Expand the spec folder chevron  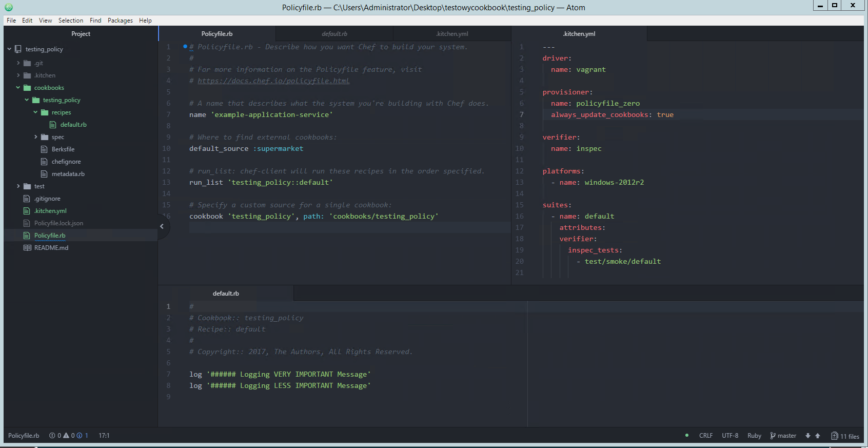(35, 137)
